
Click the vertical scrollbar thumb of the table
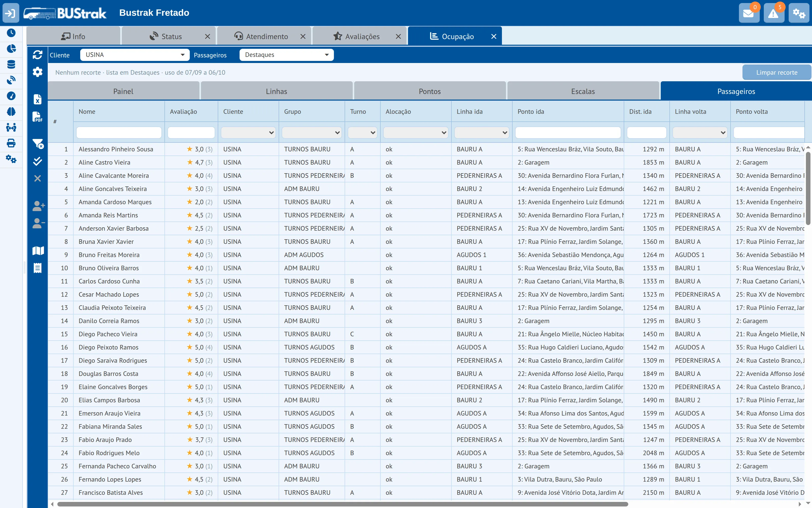point(808,188)
